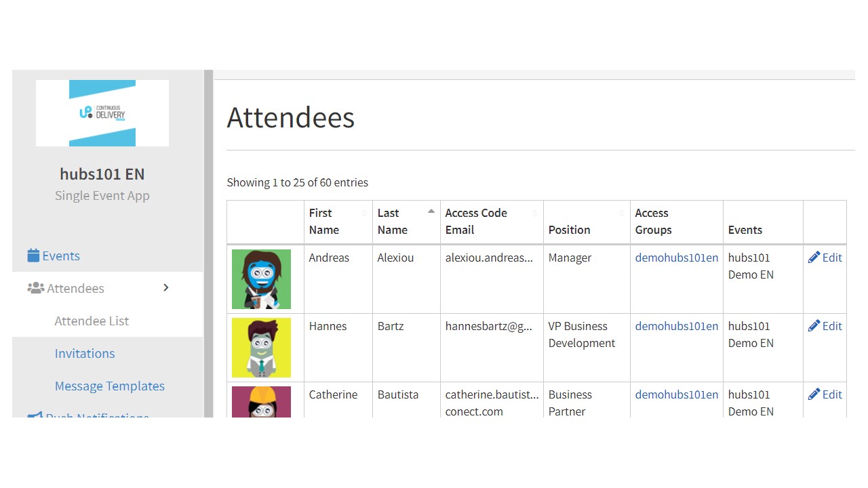Click the Push Notifications megaphone icon

(35, 415)
